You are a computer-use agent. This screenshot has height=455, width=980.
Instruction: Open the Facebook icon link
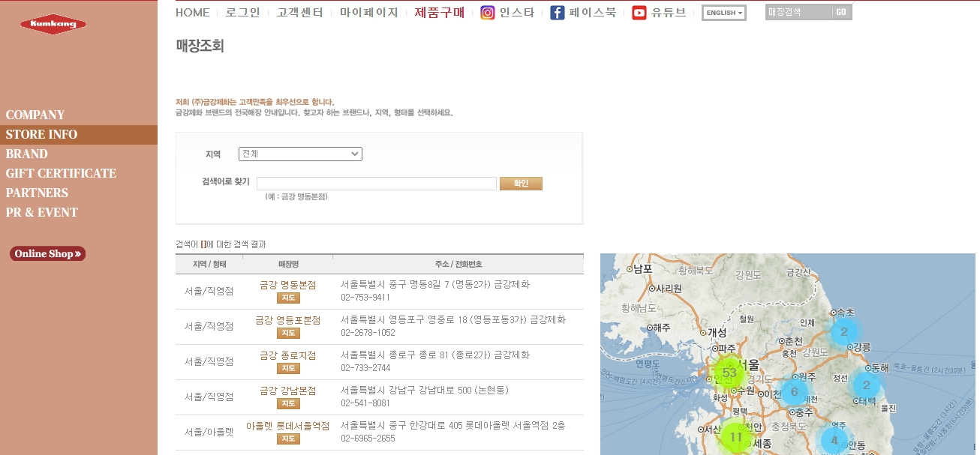[x=558, y=13]
